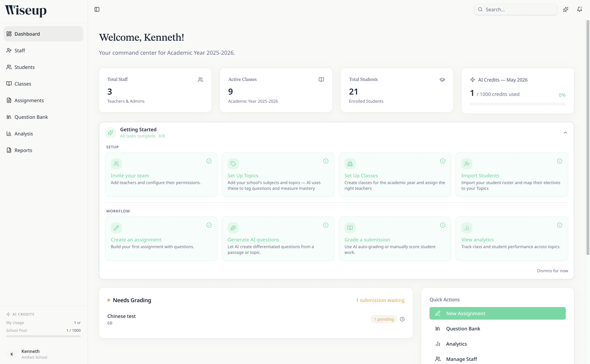Click the 1 pending badge
The image size is (590, 364).
point(384,319)
